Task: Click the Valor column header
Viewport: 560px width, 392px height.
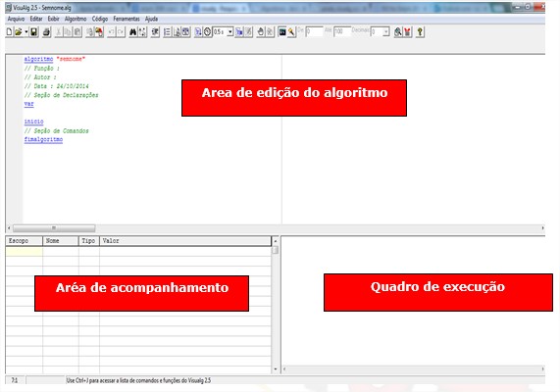Action: pyautogui.click(x=185, y=241)
